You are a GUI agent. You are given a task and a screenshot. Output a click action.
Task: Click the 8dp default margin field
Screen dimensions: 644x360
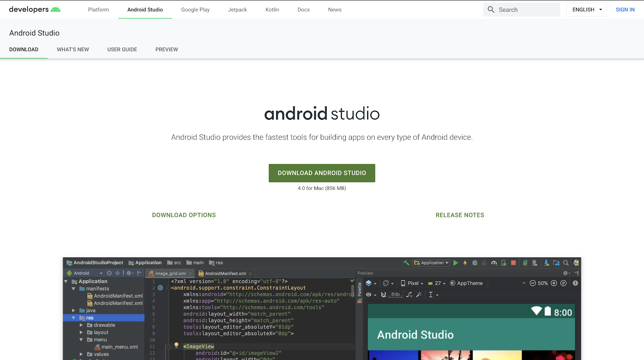[396, 294]
